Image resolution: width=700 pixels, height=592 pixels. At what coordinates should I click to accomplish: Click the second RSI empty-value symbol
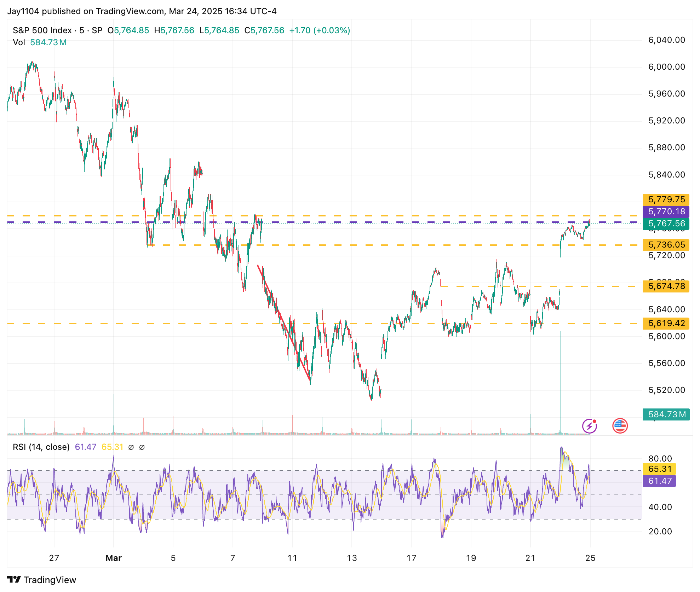click(x=142, y=447)
